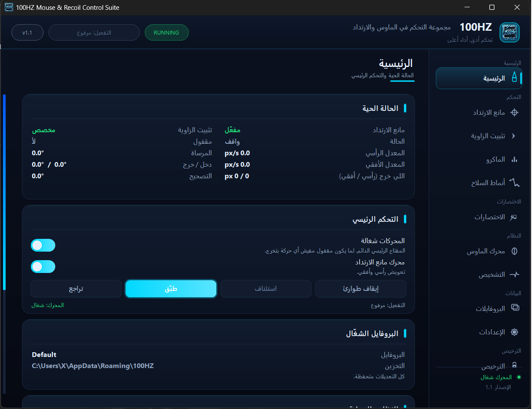Click the highlighted طبّق apply button
Viewport: 532px width, 409px height.
pyautogui.click(x=171, y=289)
